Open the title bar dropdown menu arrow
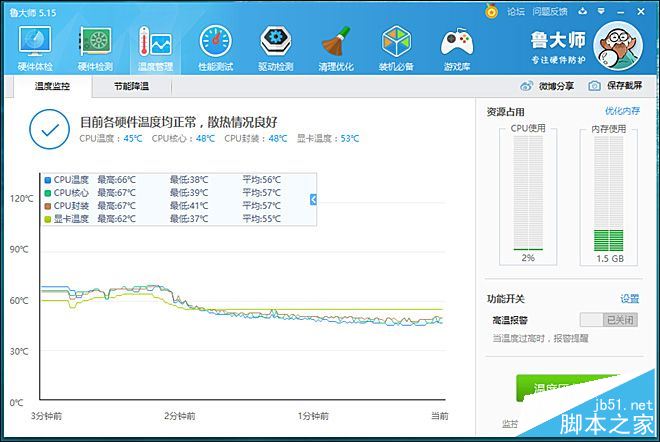660x442 pixels. tap(601, 11)
